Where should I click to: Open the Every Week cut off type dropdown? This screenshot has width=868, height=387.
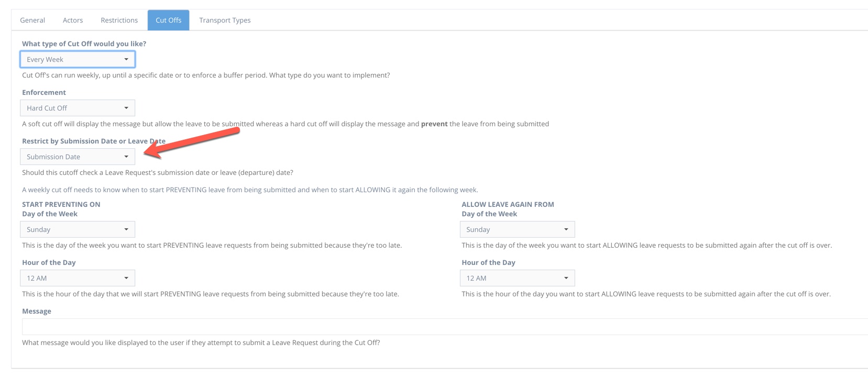(x=78, y=59)
